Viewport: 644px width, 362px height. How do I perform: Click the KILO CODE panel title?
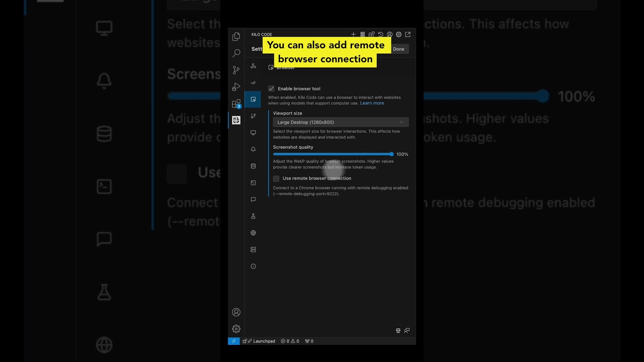point(262,35)
